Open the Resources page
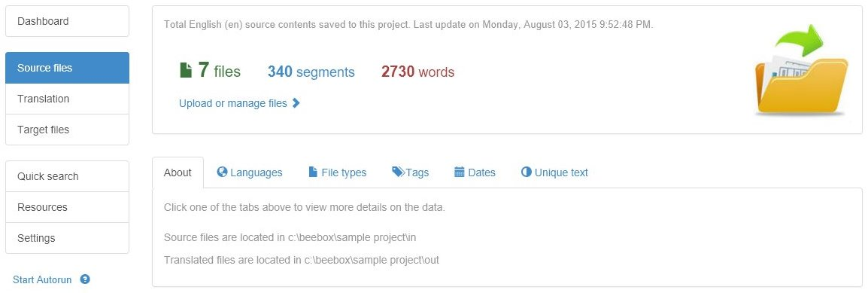 [x=67, y=207]
